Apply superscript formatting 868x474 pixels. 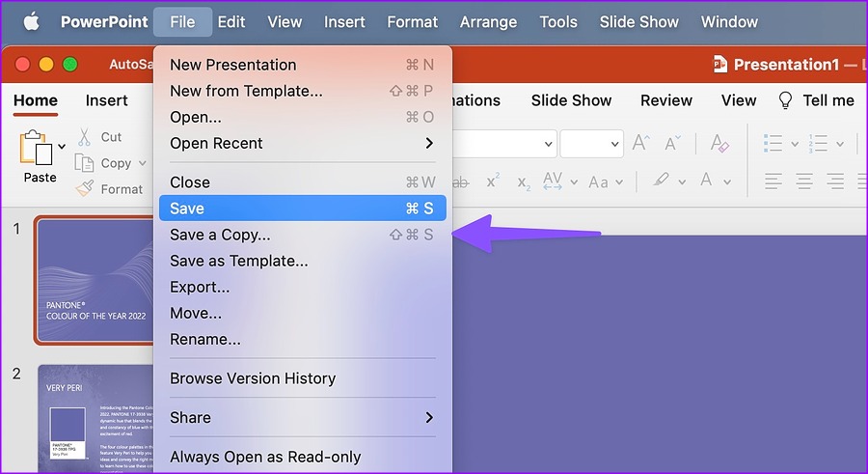(492, 181)
